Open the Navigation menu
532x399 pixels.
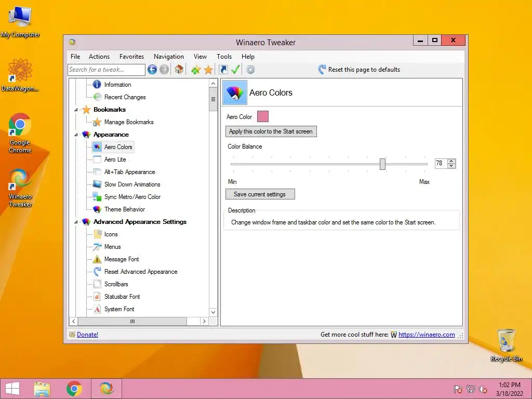click(x=169, y=57)
